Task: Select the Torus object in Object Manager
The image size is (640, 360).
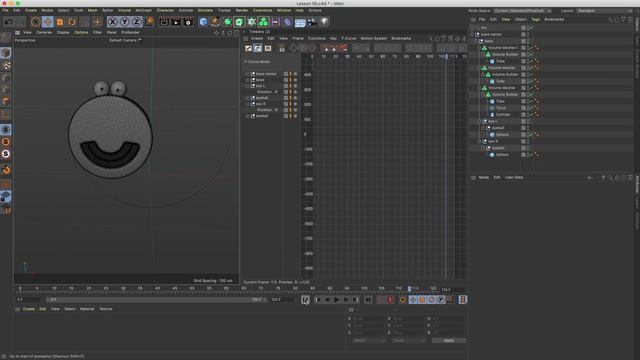Action: [x=501, y=108]
